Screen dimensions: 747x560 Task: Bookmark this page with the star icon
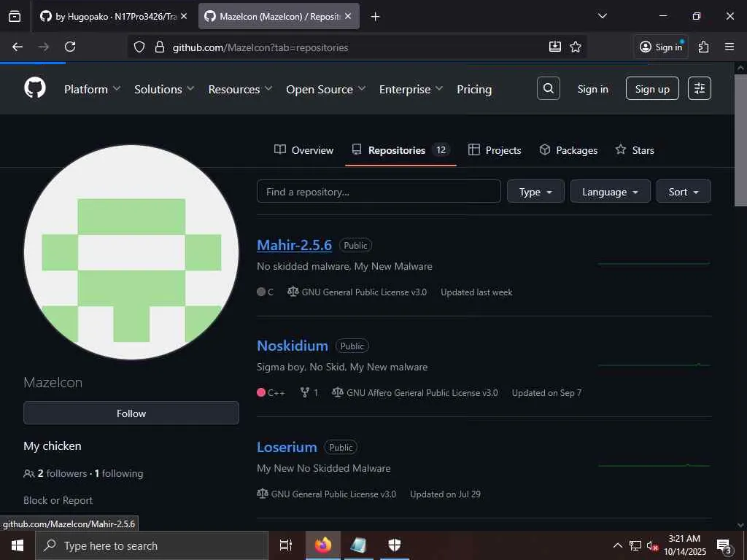(x=576, y=47)
